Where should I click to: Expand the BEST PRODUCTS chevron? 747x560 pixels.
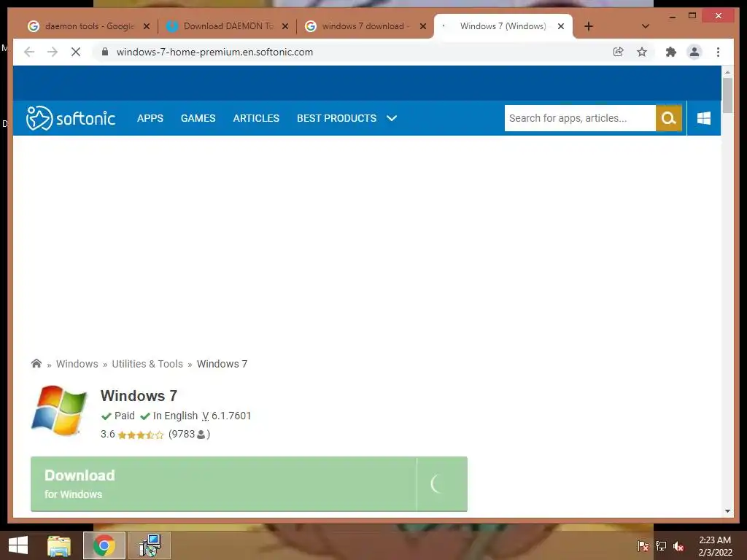(x=392, y=118)
